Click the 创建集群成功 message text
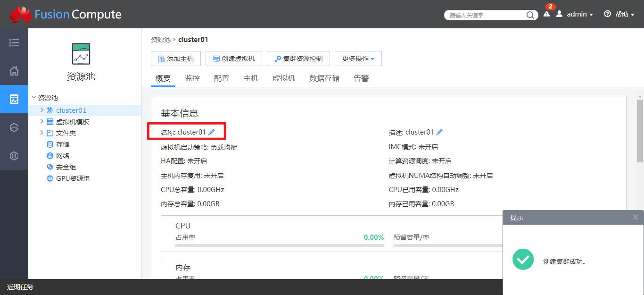Viewport: 644px width, 295px height. tap(564, 261)
